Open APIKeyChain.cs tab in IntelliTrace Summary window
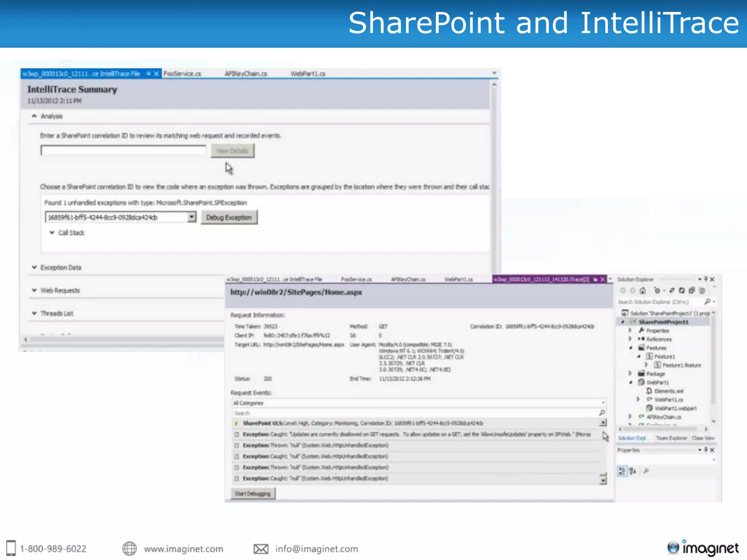Screen dimensions: 747x560 (x=246, y=74)
